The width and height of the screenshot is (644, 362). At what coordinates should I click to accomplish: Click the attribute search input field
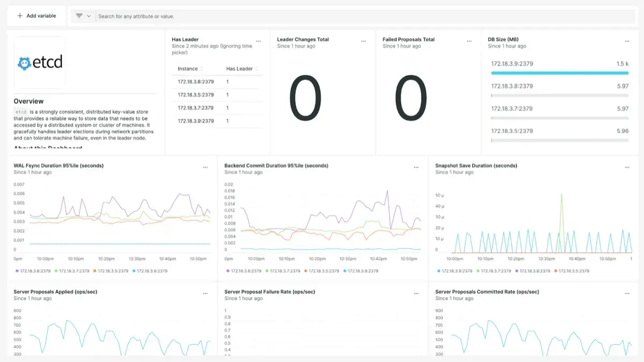click(365, 16)
